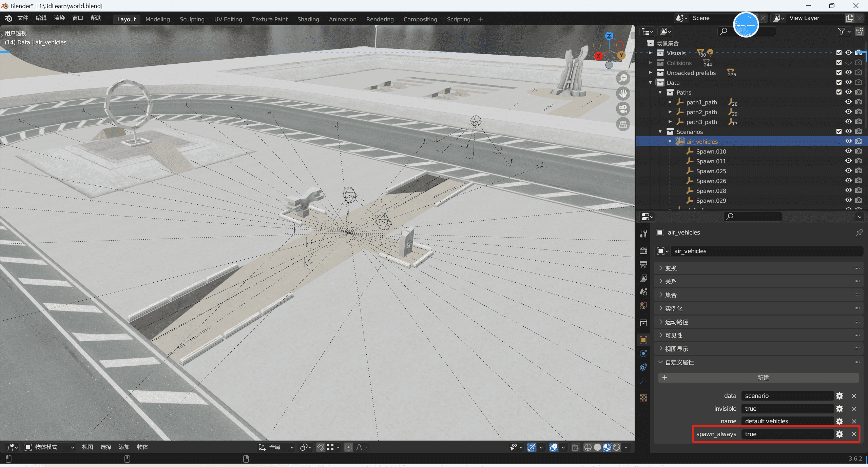
Task: Hide Spawn.026 with its eye icon
Action: [848, 181]
